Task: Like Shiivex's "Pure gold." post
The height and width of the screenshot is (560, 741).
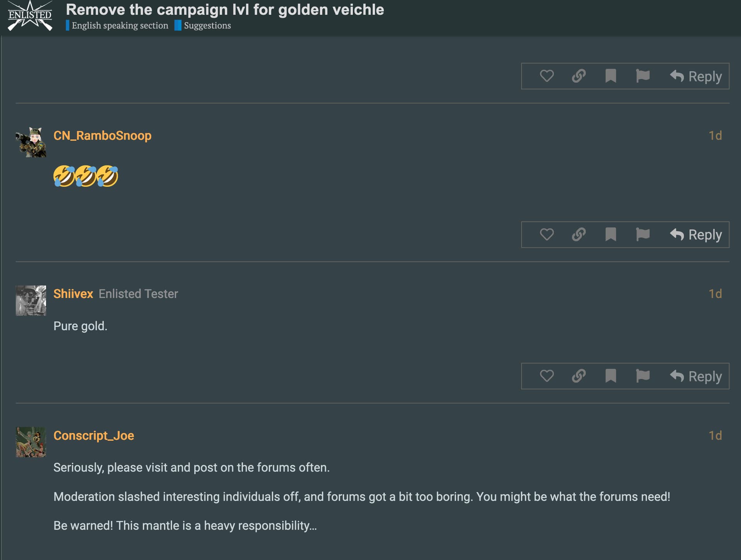Action: coord(546,376)
